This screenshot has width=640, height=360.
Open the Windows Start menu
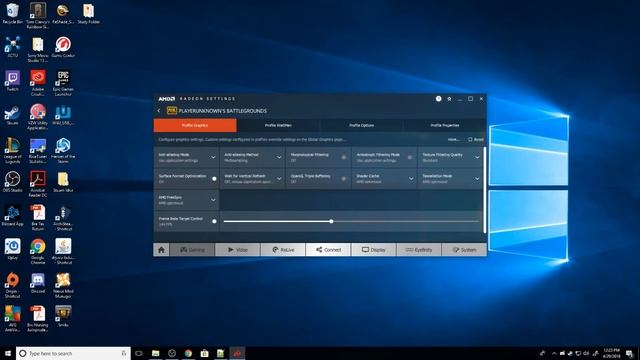[x=8, y=353]
